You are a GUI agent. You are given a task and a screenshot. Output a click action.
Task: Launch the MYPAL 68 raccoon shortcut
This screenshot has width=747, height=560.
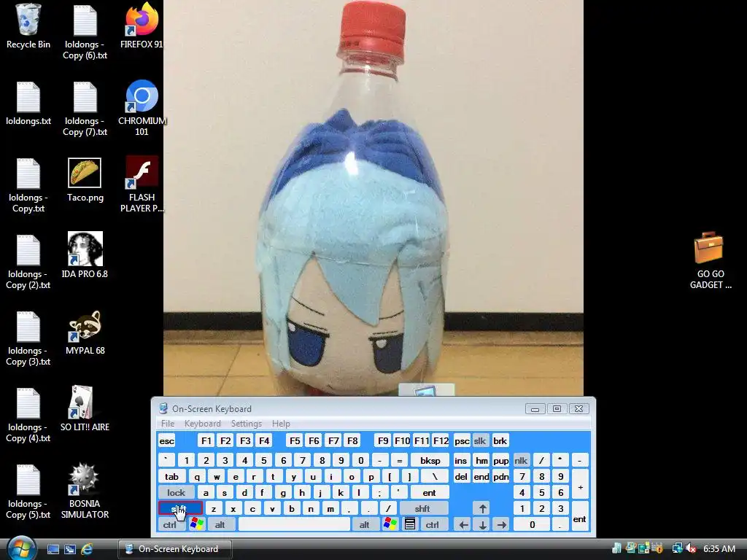85,332
